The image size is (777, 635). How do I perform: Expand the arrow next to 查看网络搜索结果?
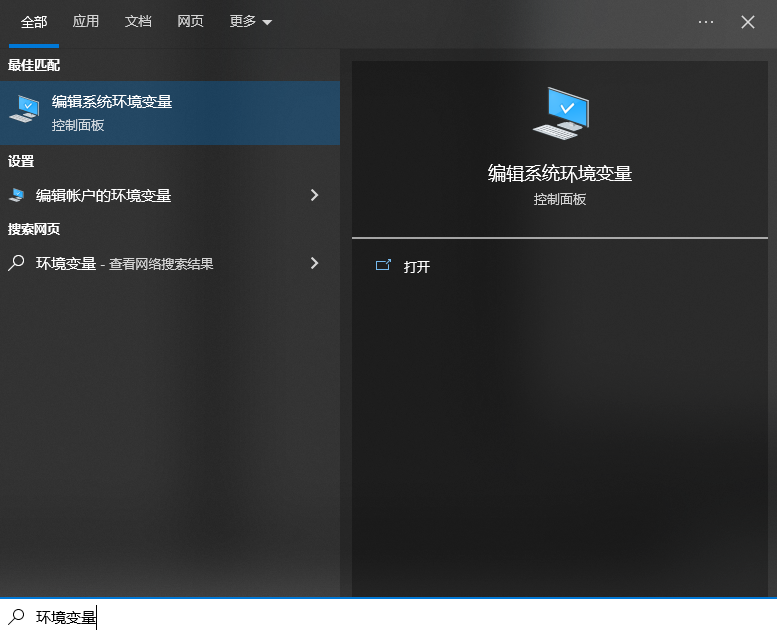314,263
